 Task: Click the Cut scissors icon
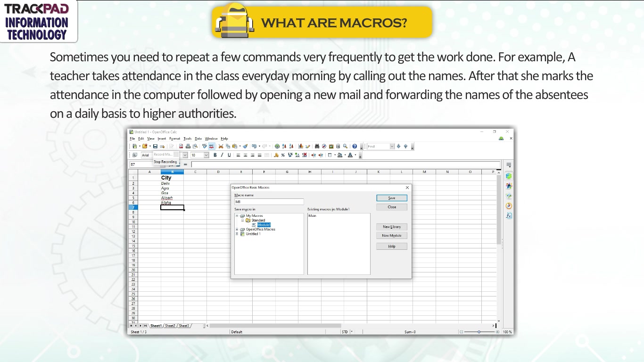[x=221, y=146]
